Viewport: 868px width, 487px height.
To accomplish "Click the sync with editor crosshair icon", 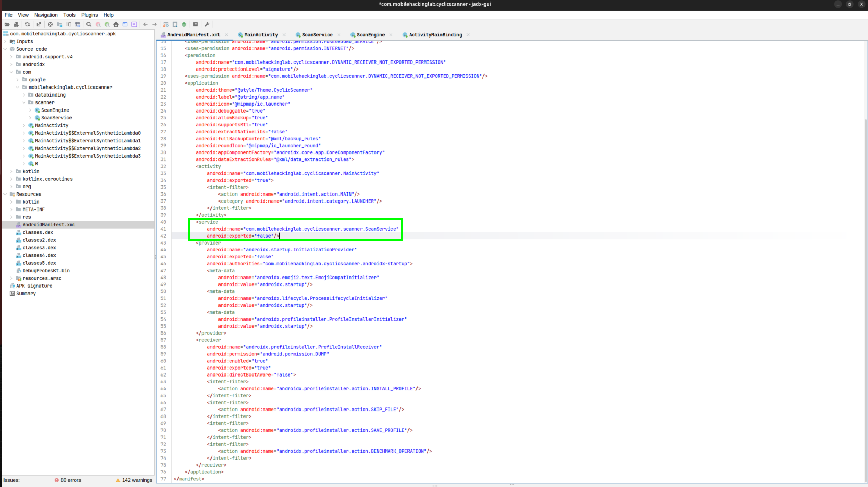I will point(50,24).
